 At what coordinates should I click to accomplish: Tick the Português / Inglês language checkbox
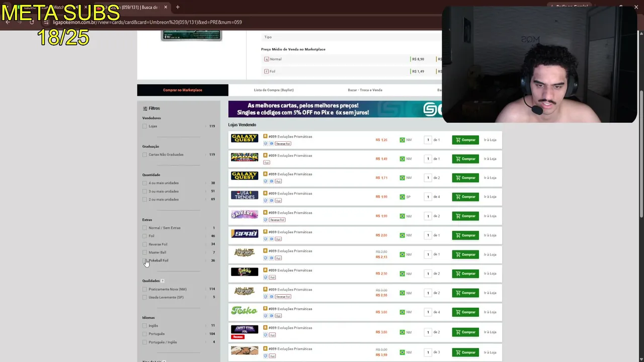pos(145,342)
